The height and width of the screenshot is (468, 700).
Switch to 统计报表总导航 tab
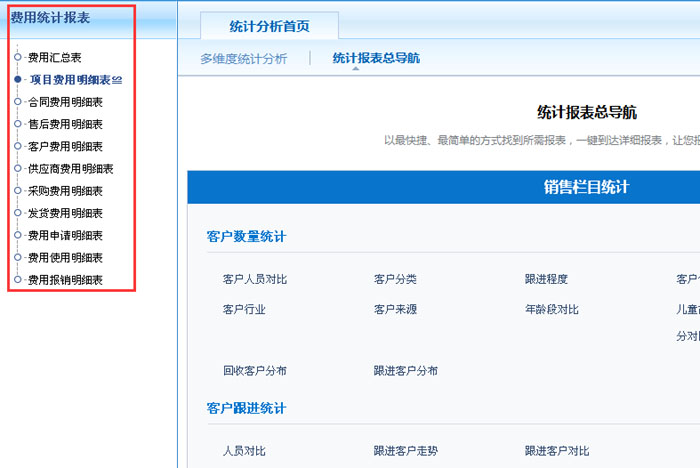point(376,59)
